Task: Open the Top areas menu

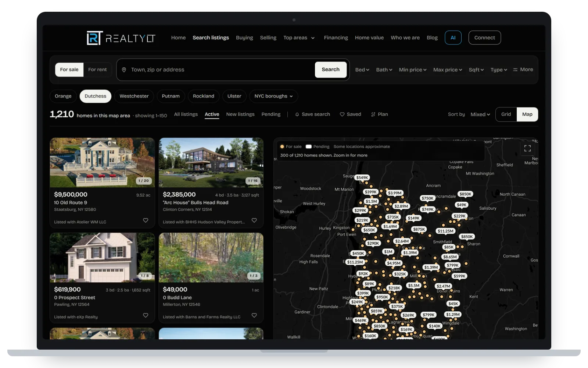Action: coord(299,38)
